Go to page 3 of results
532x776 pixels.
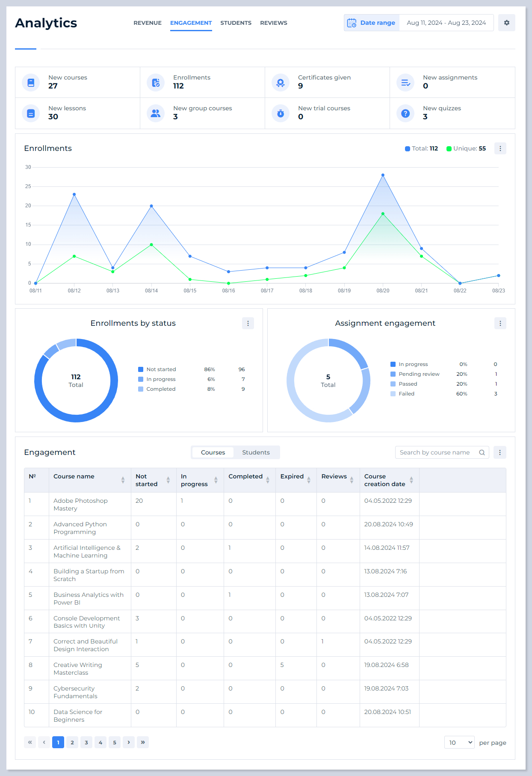86,743
